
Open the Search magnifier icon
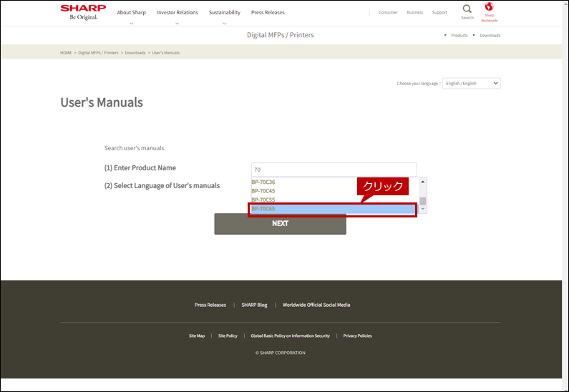[x=467, y=9]
